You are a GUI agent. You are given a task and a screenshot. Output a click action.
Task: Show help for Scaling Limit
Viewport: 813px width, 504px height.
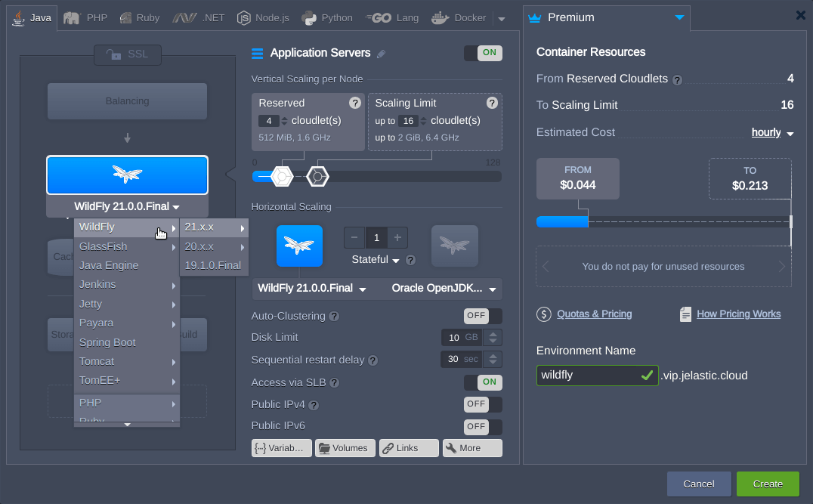tap(492, 103)
